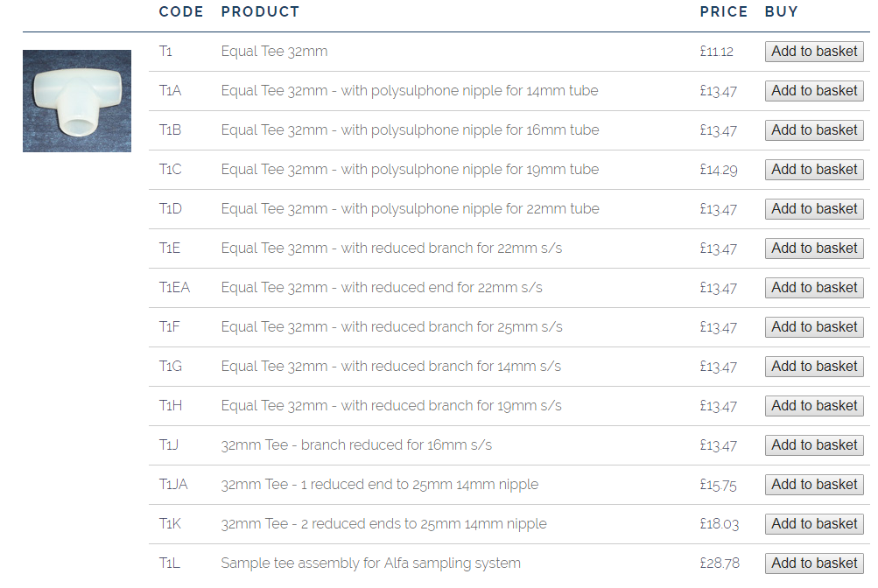This screenshot has height=588, width=878.
Task: Click the T1K product code
Action: [x=170, y=524]
